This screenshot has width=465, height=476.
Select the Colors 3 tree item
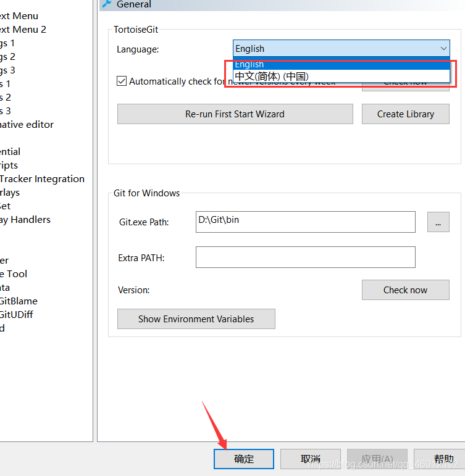click(6, 111)
